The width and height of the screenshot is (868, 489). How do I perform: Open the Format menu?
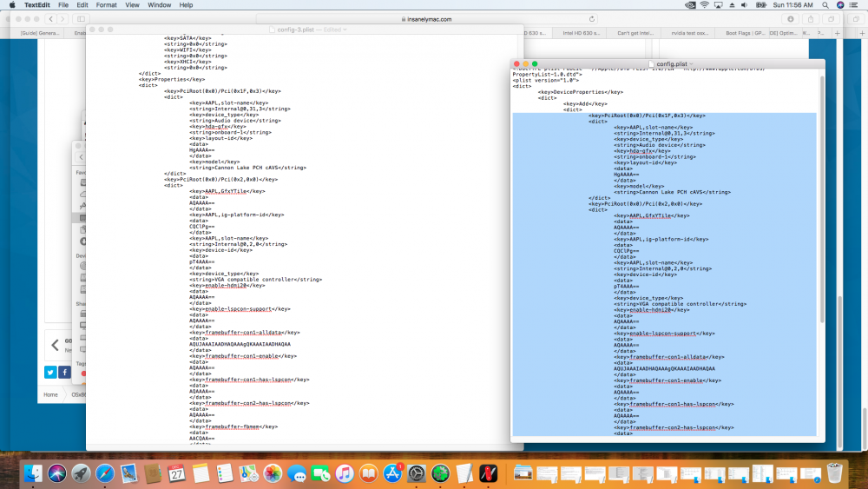[106, 5]
